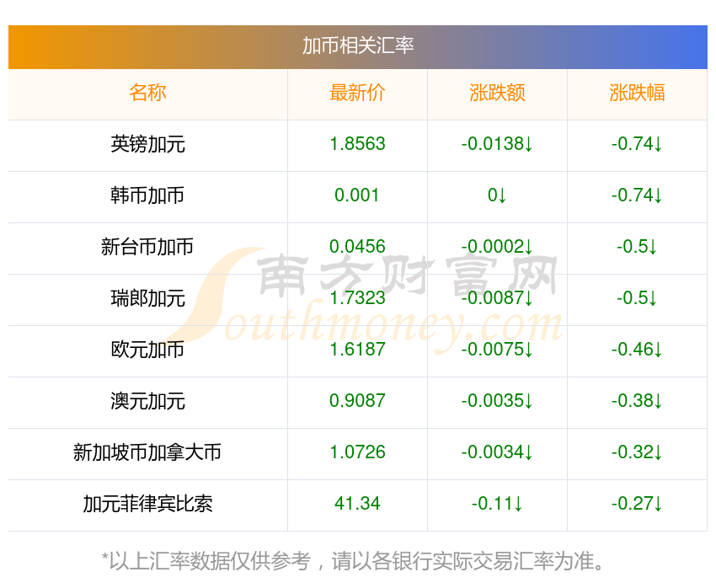Select the 澳元加元 currency pair
The height and width of the screenshot is (588, 716).
point(147,401)
